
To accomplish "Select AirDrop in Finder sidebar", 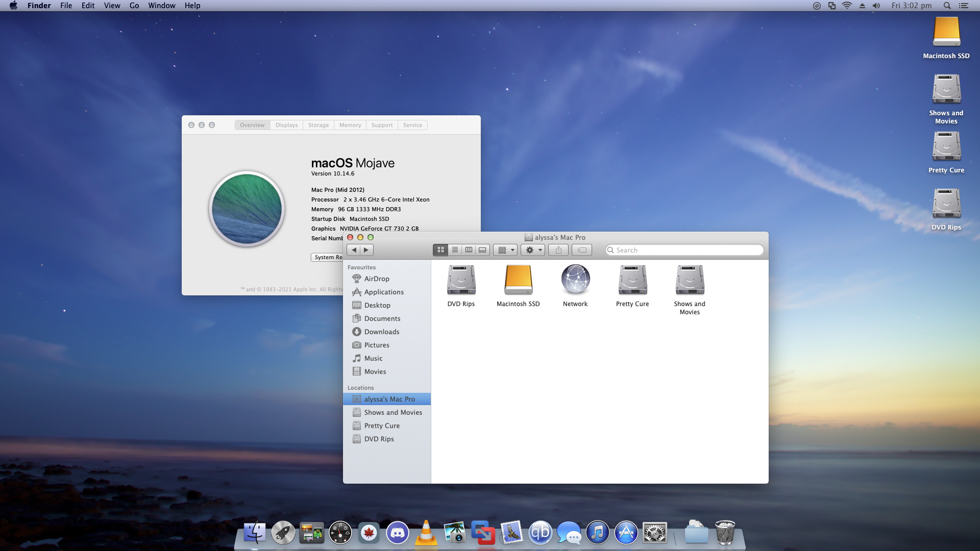I will coord(387,279).
